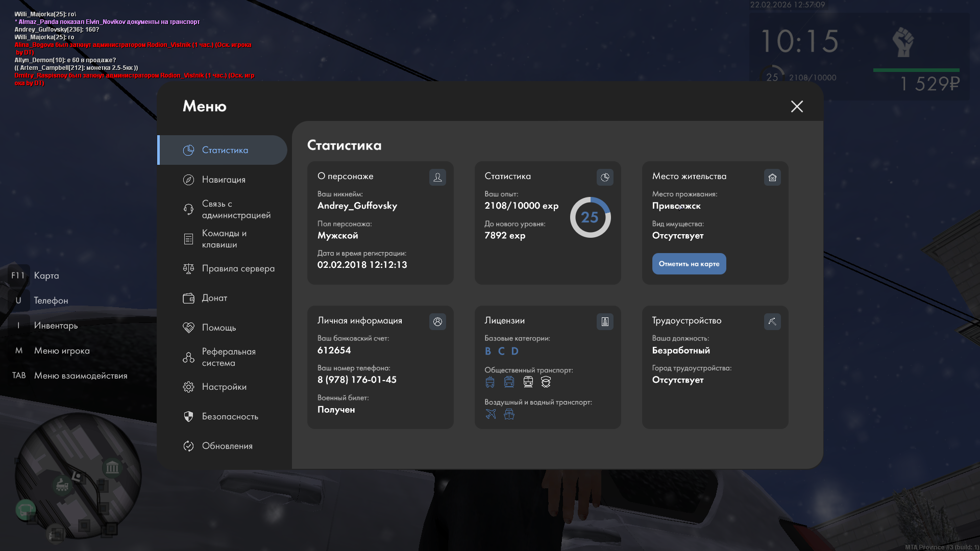Click the airplane license icon
Screen dimensions: 980x551
point(491,414)
